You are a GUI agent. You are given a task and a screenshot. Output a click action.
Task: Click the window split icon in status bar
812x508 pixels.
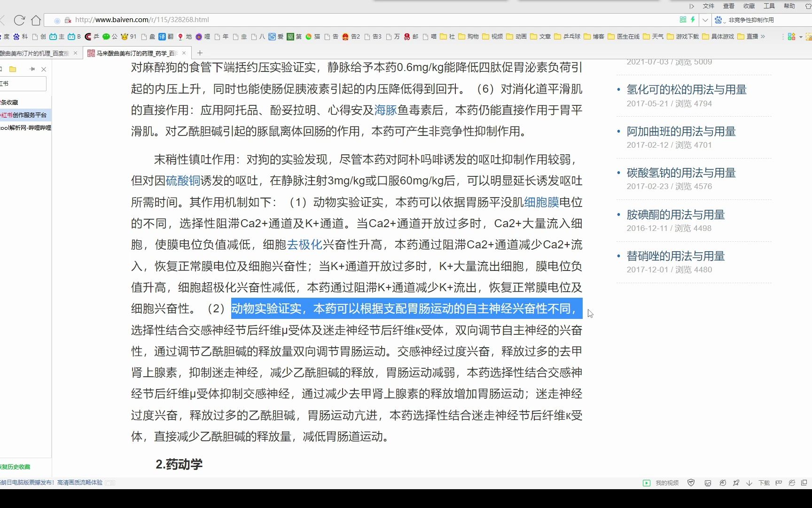pos(804,483)
